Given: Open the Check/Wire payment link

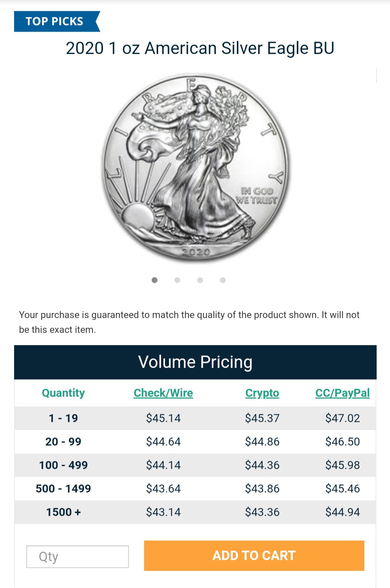Looking at the screenshot, I should [x=163, y=393].
